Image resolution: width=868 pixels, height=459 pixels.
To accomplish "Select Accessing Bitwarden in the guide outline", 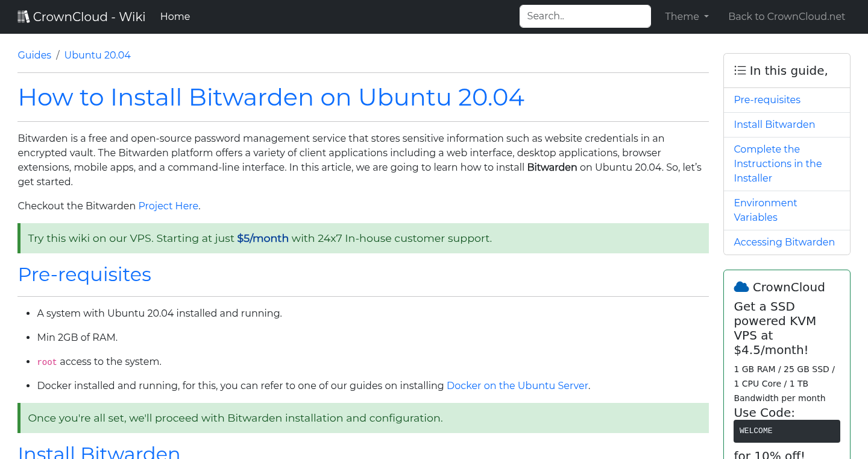I will [784, 242].
